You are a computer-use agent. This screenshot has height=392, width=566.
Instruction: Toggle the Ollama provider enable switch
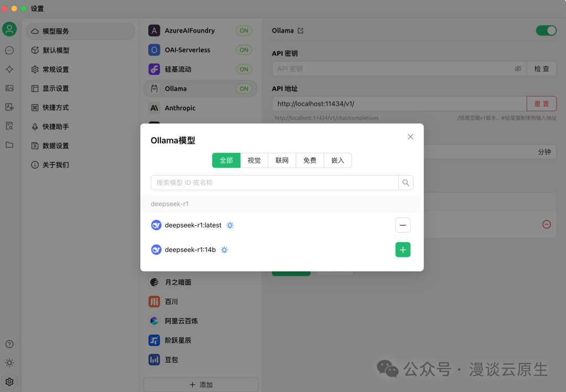[546, 31]
